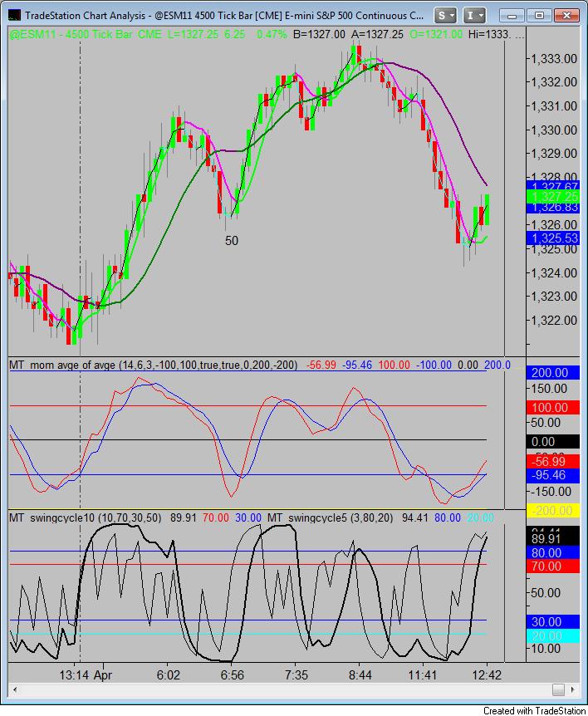Click the blue 30.00 swingcycle axis marker
Screen dimensions: 588x716
pyautogui.click(x=553, y=621)
